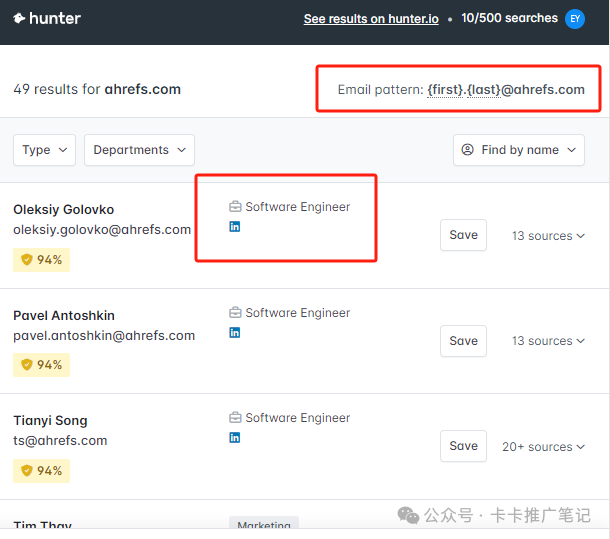This screenshot has height=539, width=610.
Task: Expand 13 sources for Oleksiy Golovko
Action: pyautogui.click(x=548, y=236)
